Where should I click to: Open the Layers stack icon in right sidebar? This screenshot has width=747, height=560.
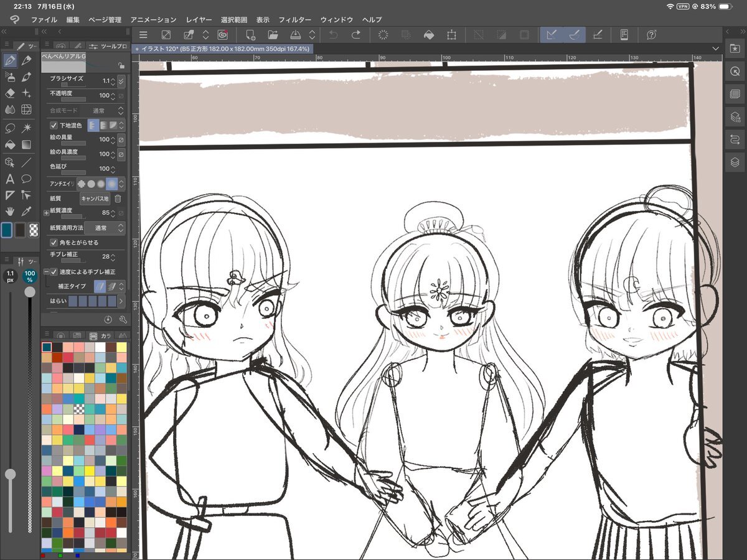(735, 162)
